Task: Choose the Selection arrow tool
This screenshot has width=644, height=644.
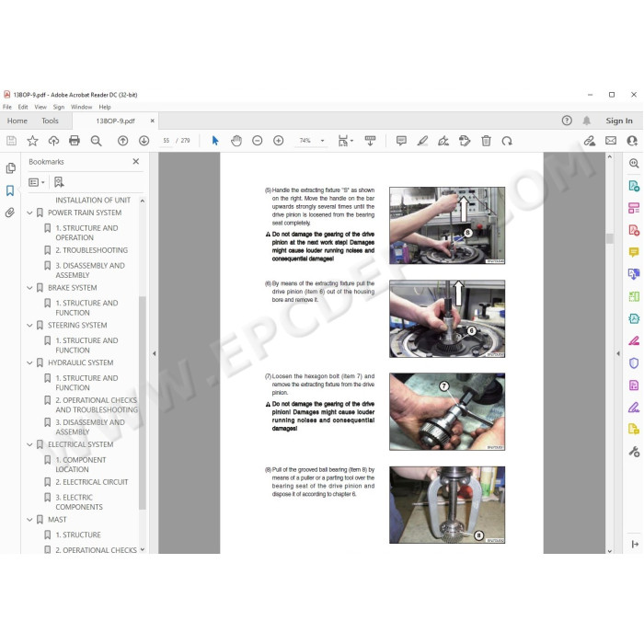Action: tap(214, 141)
